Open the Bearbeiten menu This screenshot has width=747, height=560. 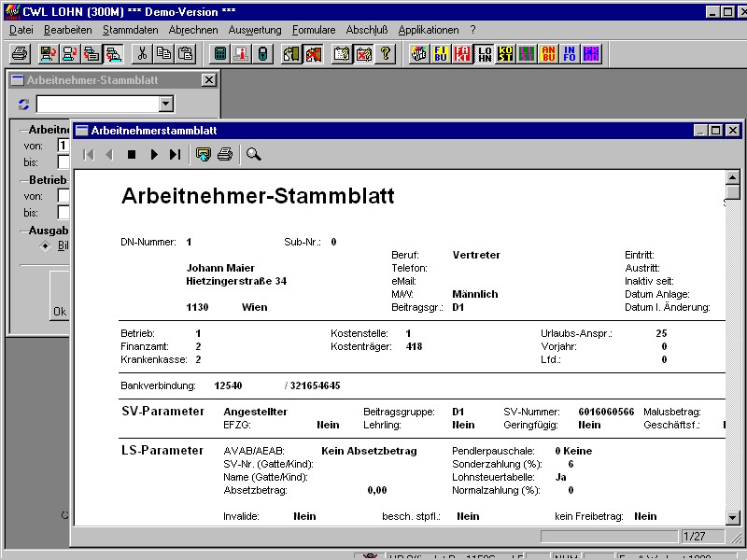click(68, 30)
